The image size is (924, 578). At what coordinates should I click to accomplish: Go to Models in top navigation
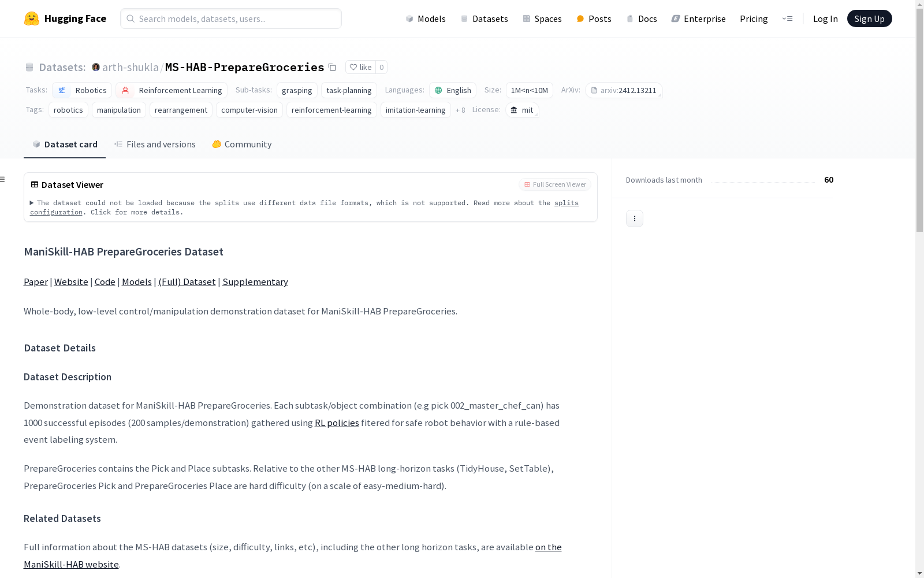(426, 18)
